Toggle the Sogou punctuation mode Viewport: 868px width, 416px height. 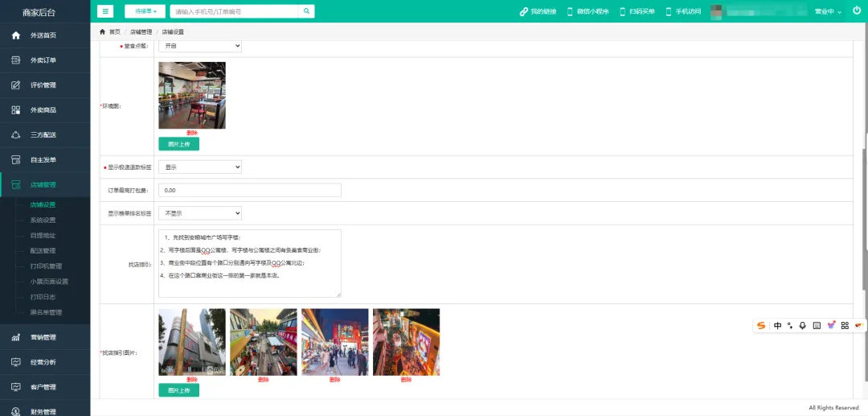(x=790, y=326)
